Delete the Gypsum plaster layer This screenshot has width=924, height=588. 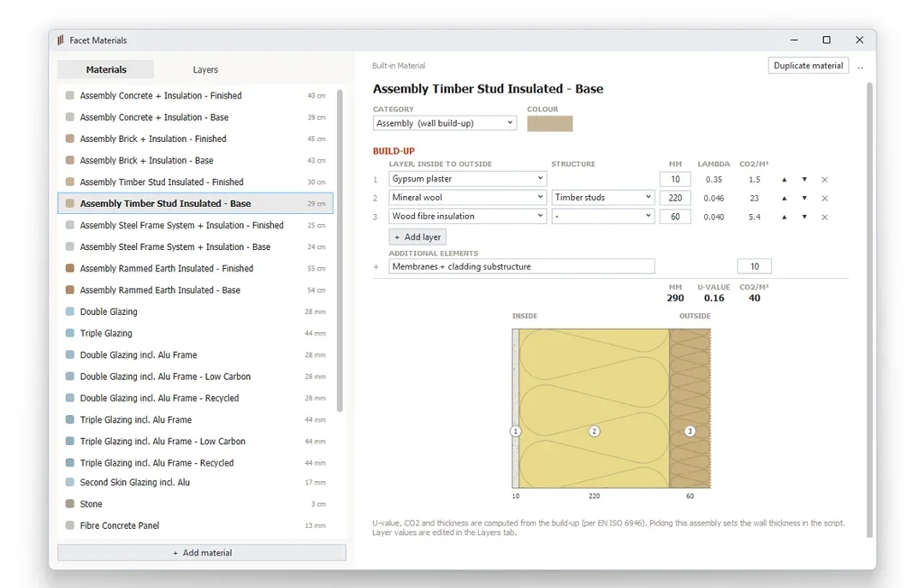tap(825, 179)
